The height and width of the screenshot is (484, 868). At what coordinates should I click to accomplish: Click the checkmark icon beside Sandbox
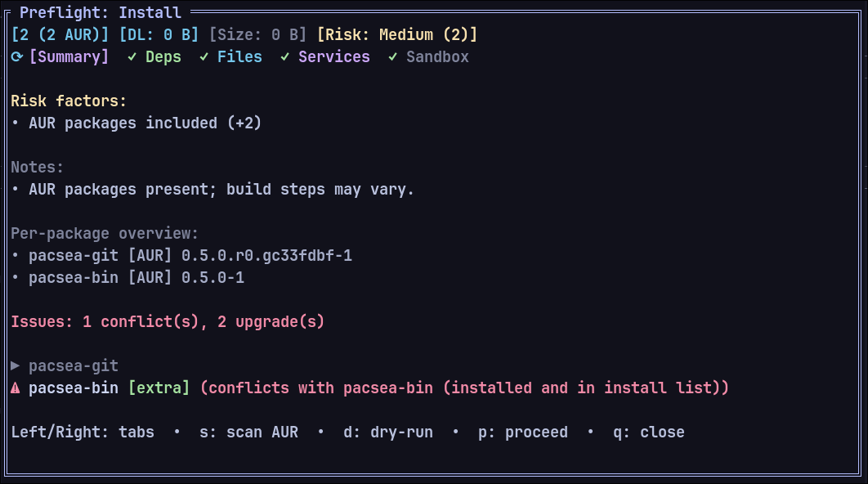(x=393, y=56)
